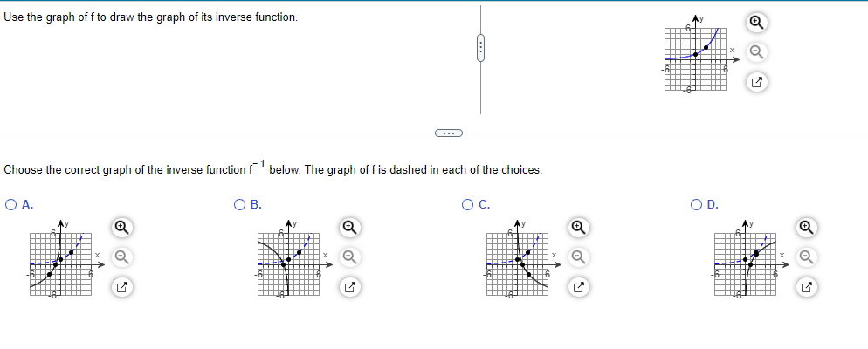868x349 pixels.
Task: Zoom in on choice A graph
Action: 121,226
